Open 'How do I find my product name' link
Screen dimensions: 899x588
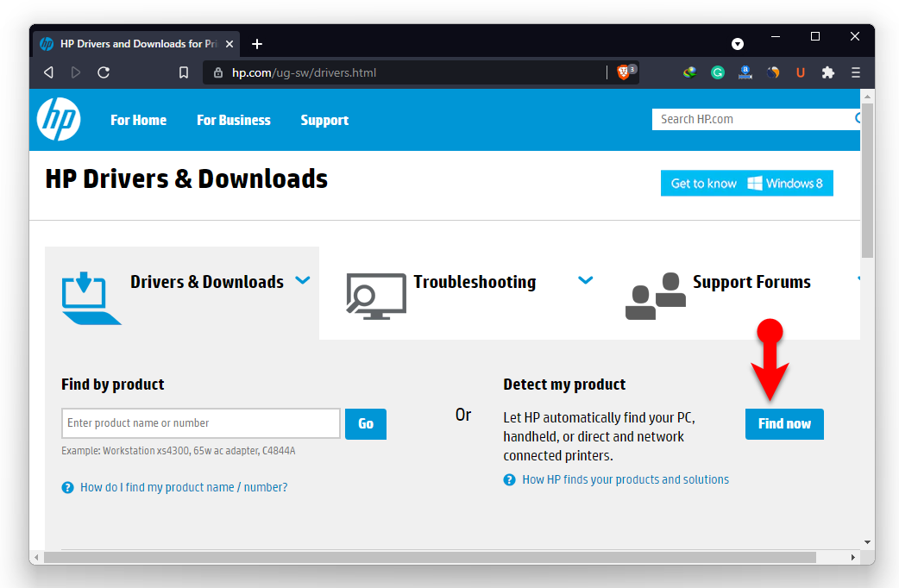[x=184, y=487]
